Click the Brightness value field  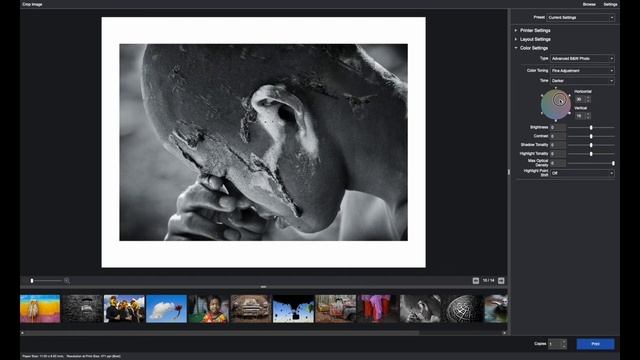point(558,128)
